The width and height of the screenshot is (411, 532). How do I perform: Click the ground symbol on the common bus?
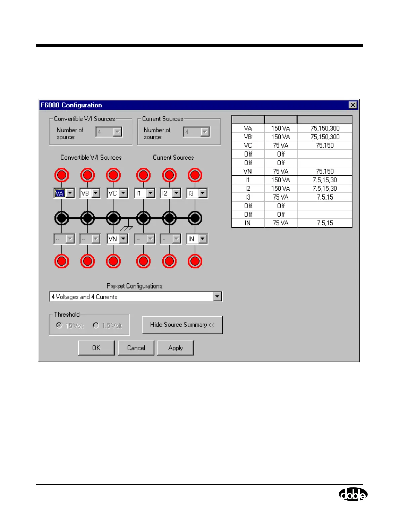127,225
